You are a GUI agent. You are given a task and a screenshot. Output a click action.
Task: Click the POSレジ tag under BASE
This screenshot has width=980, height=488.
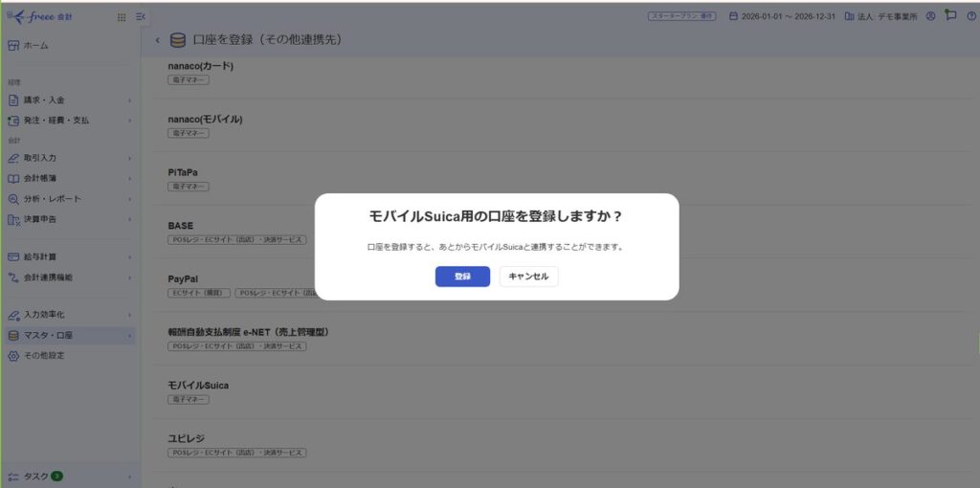(237, 239)
